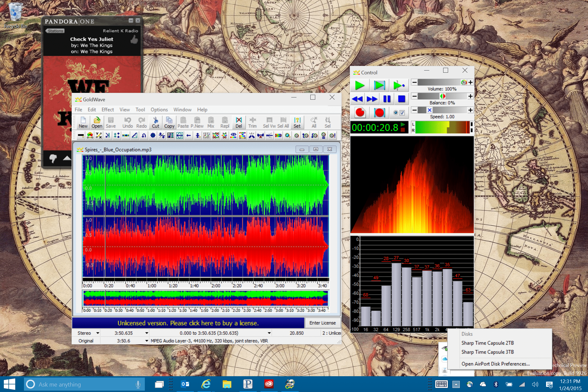
Task: Decrease speed with minus button
Action: [x=414, y=110]
